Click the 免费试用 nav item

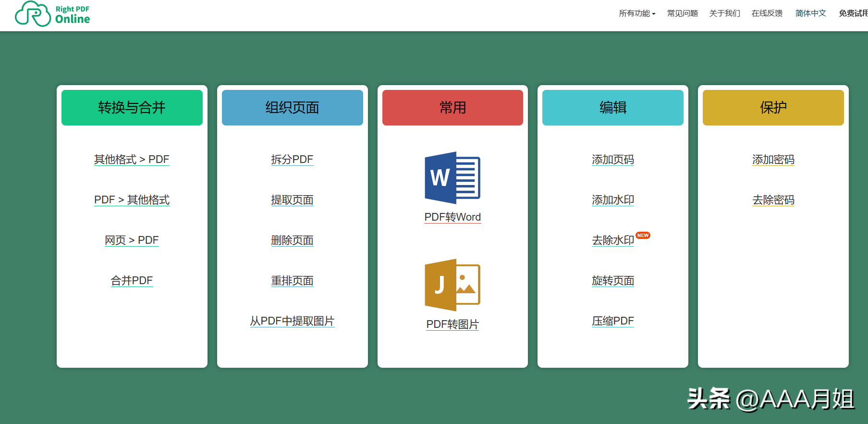854,13
